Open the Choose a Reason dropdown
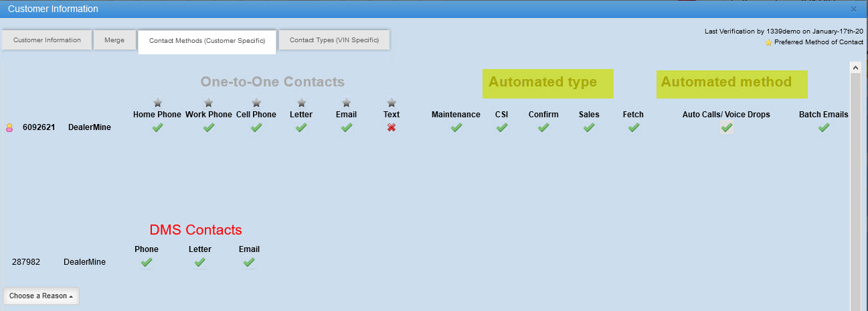This screenshot has height=311, width=868. click(x=41, y=296)
